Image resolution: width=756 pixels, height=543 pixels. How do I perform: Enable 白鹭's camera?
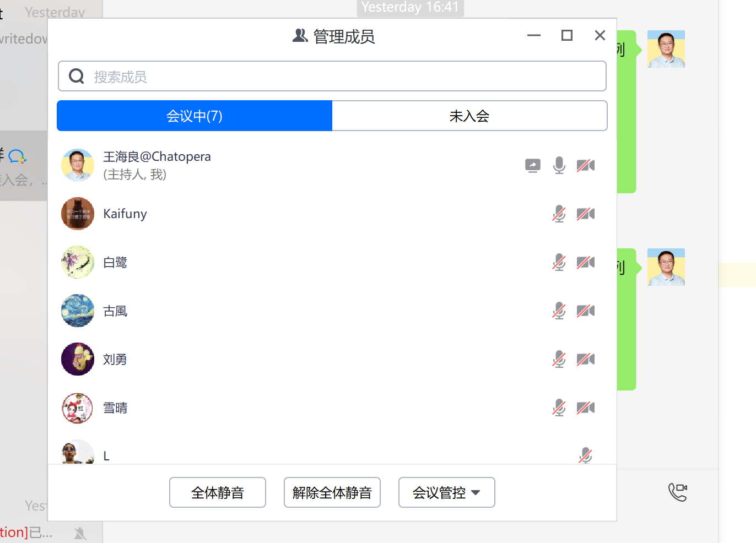(585, 262)
